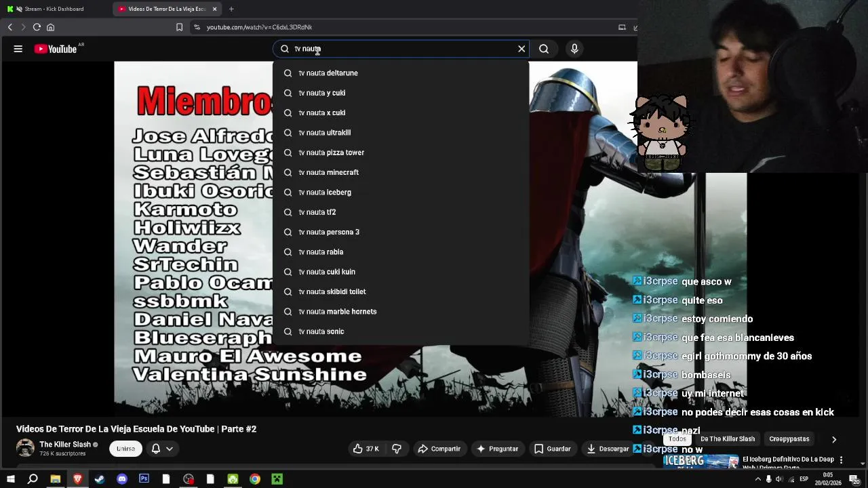868x488 pixels.
Task: Click the Compartir share button
Action: tap(439, 449)
